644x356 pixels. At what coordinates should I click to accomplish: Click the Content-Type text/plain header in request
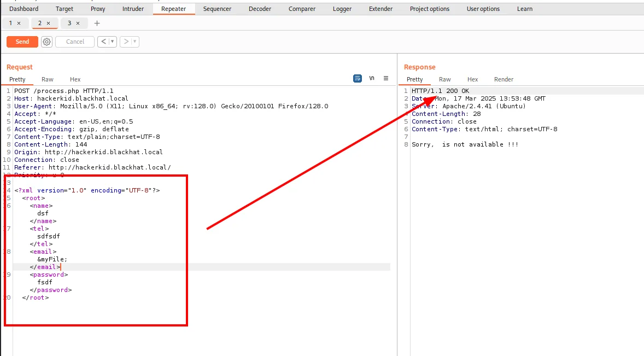click(87, 137)
